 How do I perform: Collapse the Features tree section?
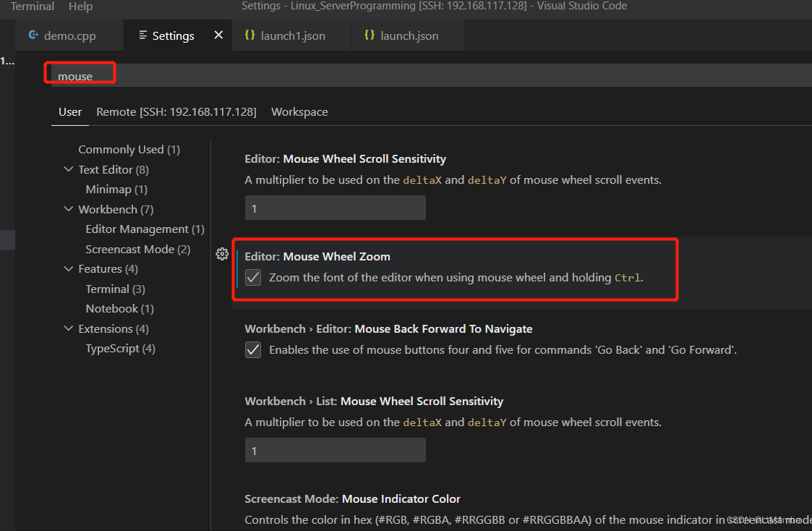(69, 268)
